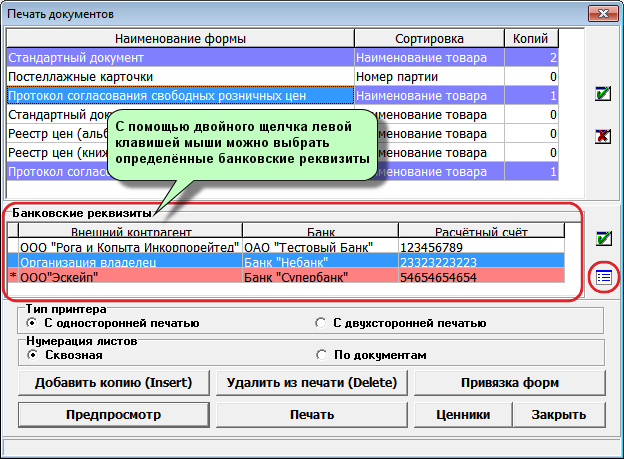The image size is (624, 459).
Task: Click Наименование формы column header
Action: click(180, 39)
